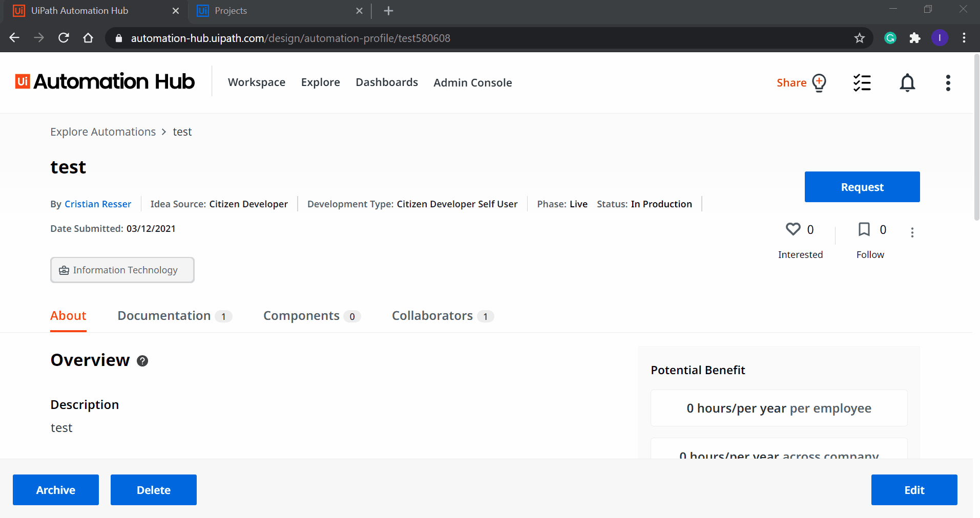Click the Overview help question icon
980x518 pixels.
(x=142, y=361)
